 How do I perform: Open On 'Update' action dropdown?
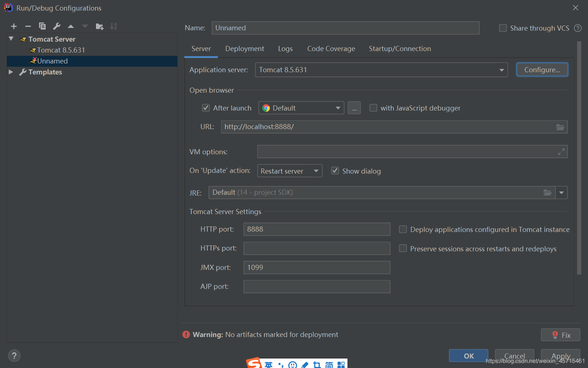(290, 171)
